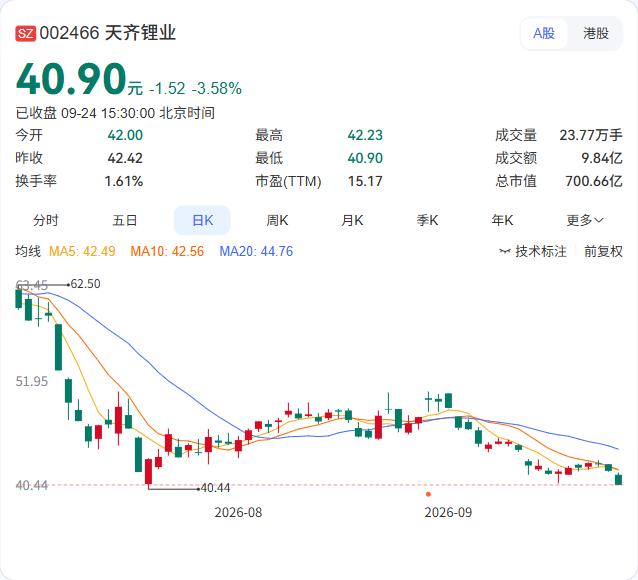638x580 pixels.
Task: Click the MA20: 44.76 indicator label
Action: pos(256,251)
